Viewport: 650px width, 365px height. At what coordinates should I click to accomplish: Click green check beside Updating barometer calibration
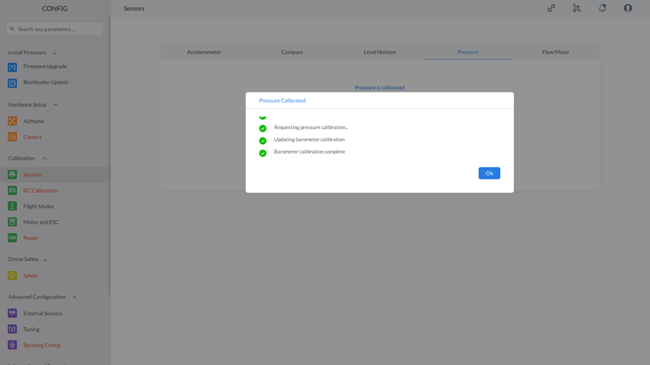(263, 141)
